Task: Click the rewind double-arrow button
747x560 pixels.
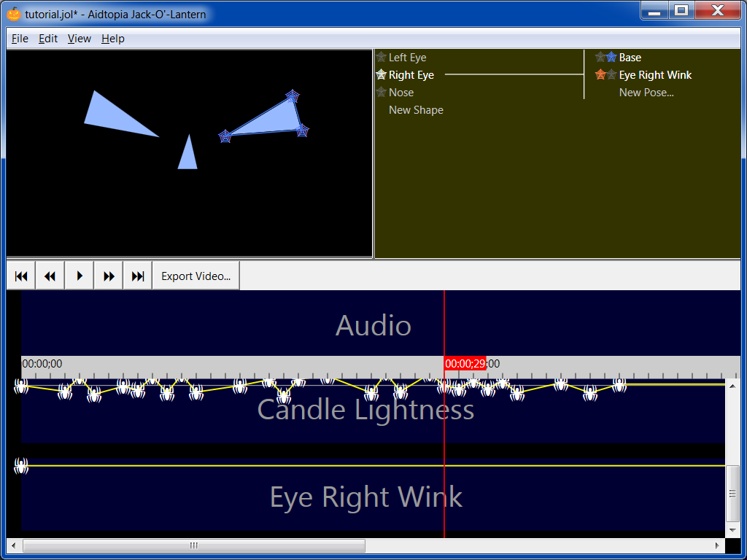Action: [x=50, y=276]
